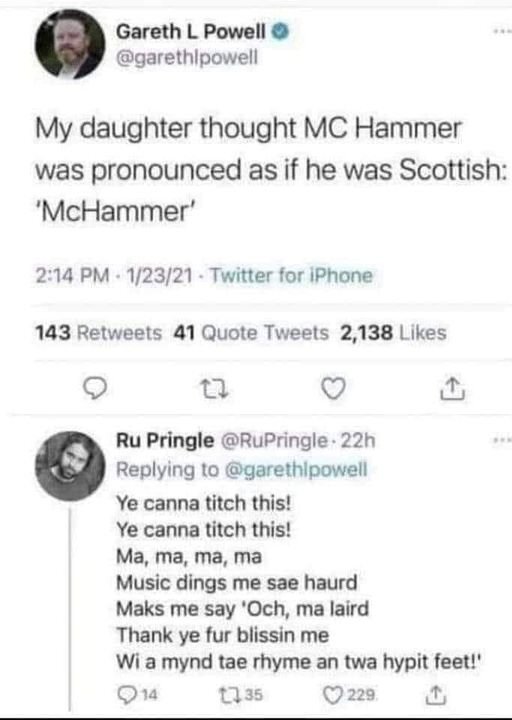Open the Gareth L Powell display name
Viewport: 512px width, 720px height.
tap(191, 32)
